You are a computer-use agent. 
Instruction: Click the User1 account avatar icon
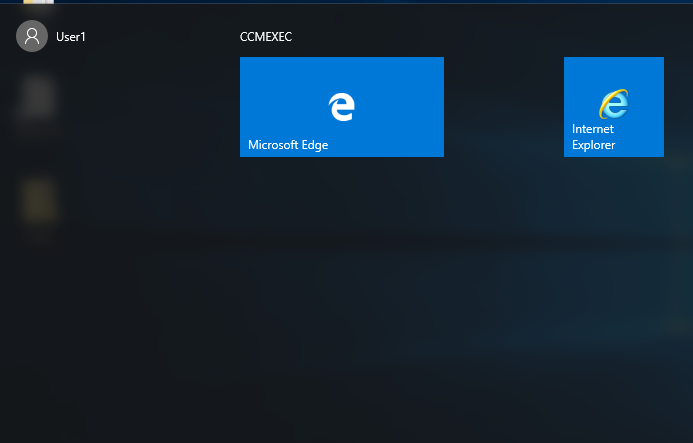coord(32,37)
